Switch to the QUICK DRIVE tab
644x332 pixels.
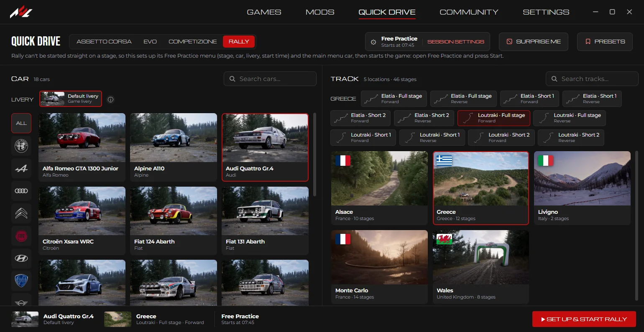click(387, 12)
